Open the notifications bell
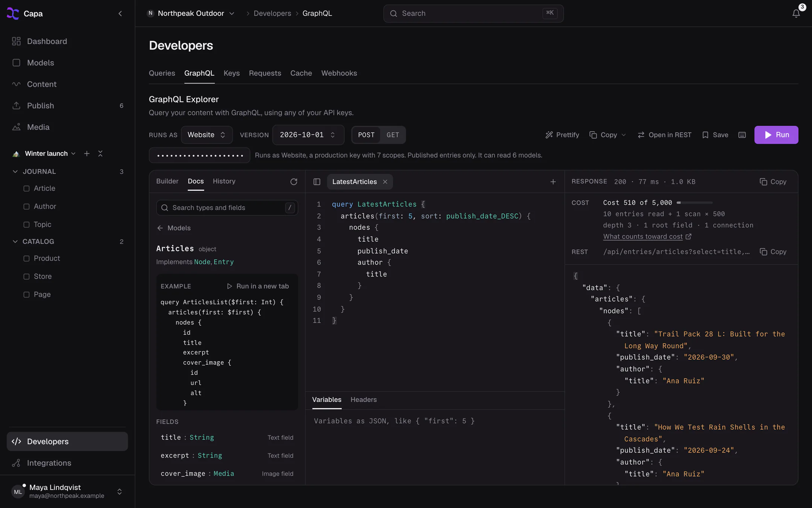812x508 pixels. pos(796,14)
